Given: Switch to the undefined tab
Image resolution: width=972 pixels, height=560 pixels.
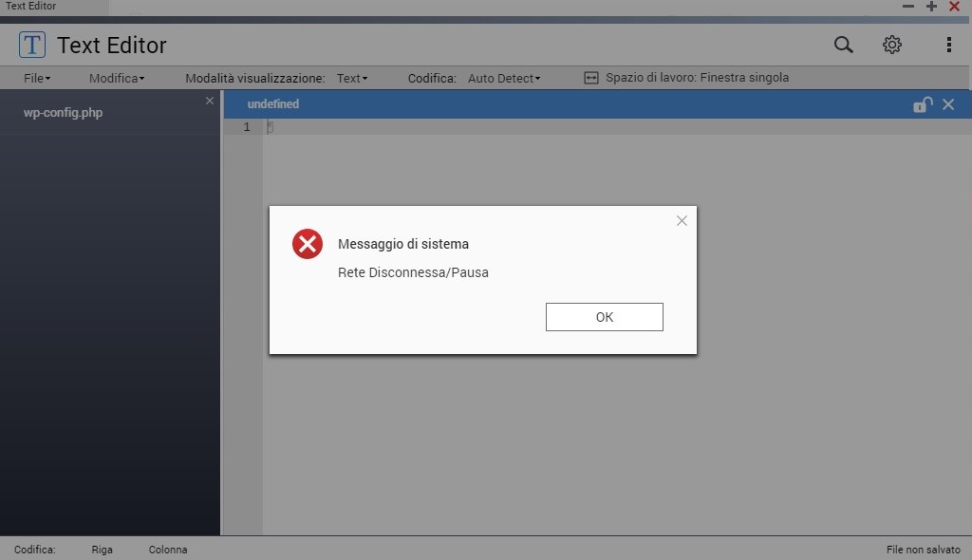Looking at the screenshot, I should tap(273, 104).
